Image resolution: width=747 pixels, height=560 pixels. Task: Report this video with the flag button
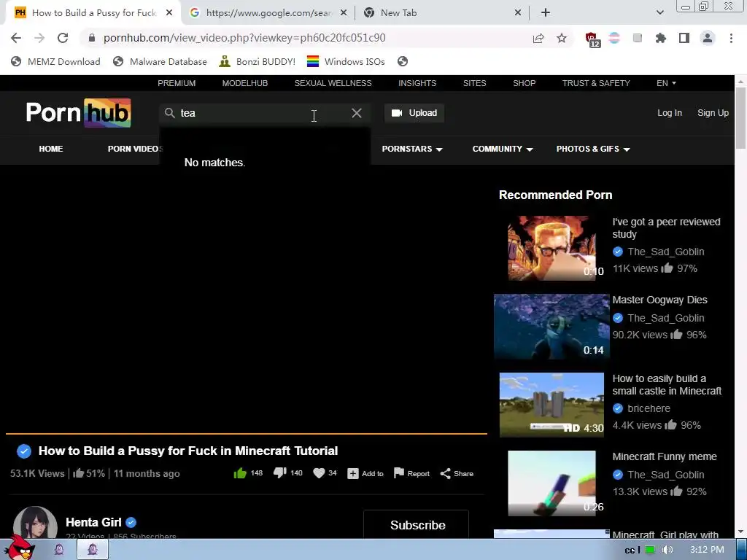(411, 473)
